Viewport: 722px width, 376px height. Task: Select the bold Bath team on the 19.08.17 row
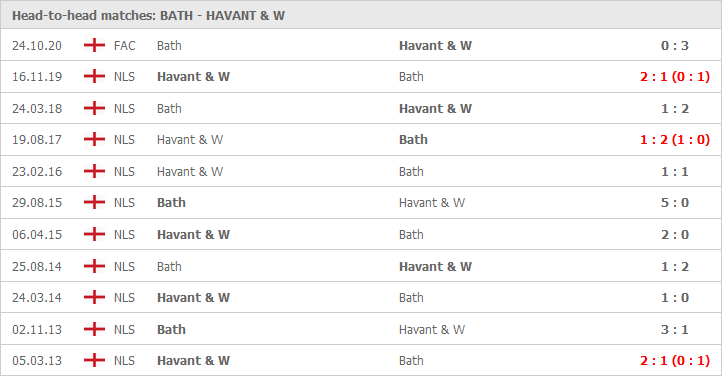(x=413, y=139)
